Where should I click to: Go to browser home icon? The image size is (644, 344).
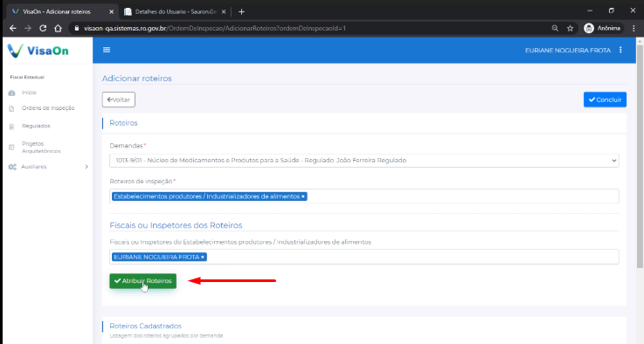58,28
